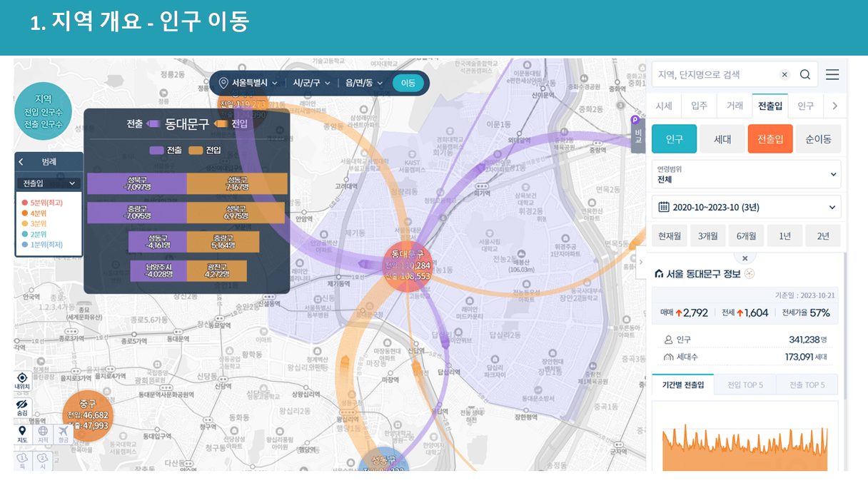Screen dimensions: 868x488
Task: Select the 1년 period option
Action: 784,236
